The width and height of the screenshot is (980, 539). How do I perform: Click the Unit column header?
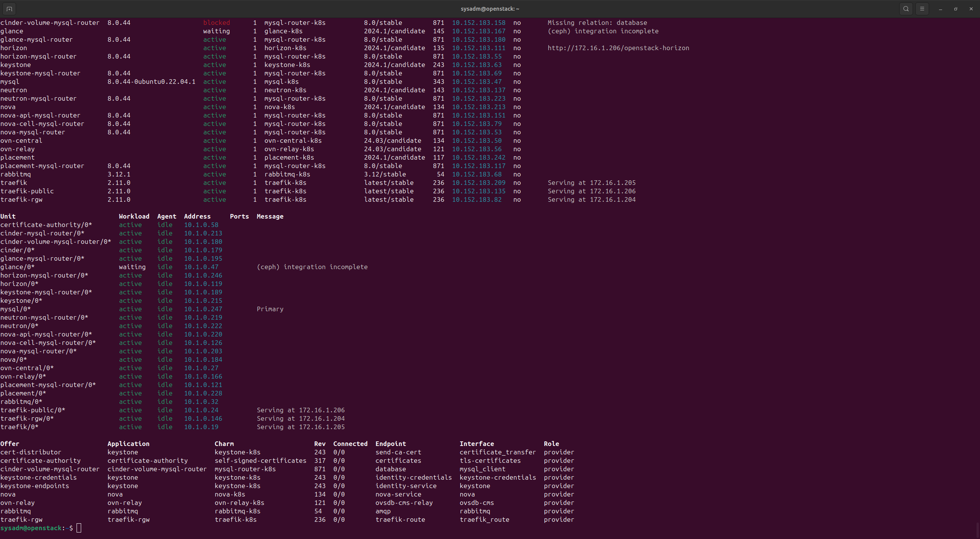[x=8, y=216]
